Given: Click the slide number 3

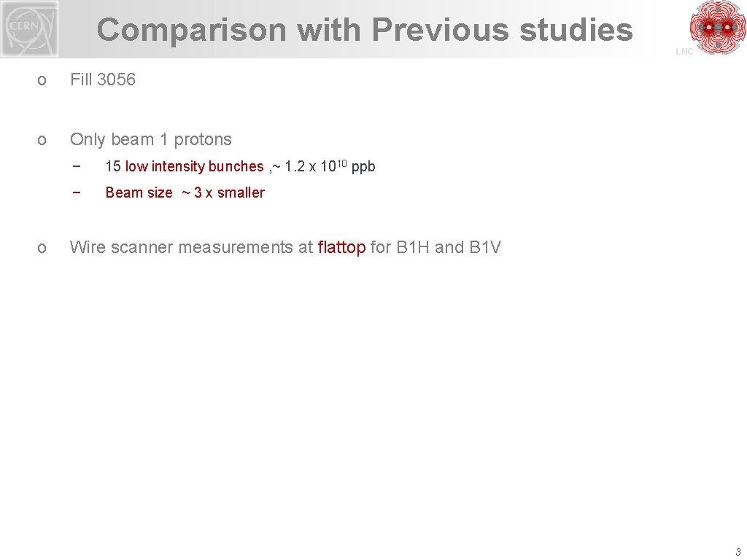Looking at the screenshot, I should pos(738,551).
